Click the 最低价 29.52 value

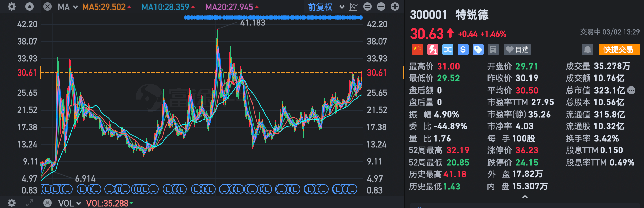pyautogui.click(x=449, y=78)
